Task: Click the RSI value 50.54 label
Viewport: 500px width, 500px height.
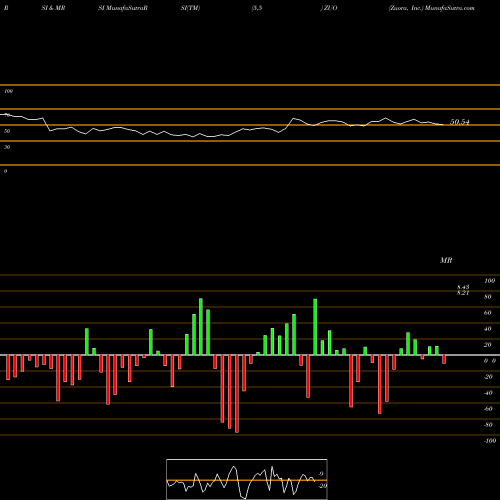Action: click(460, 122)
